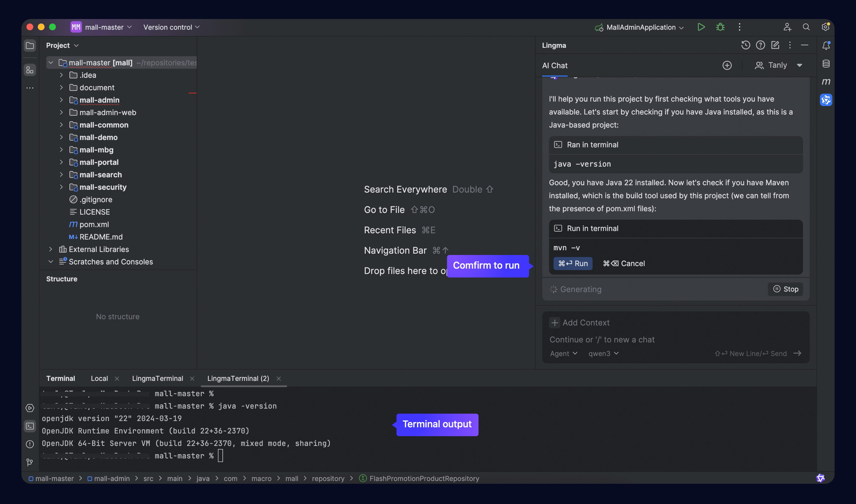Click the new chat plus icon
The image size is (856, 504).
[727, 65]
